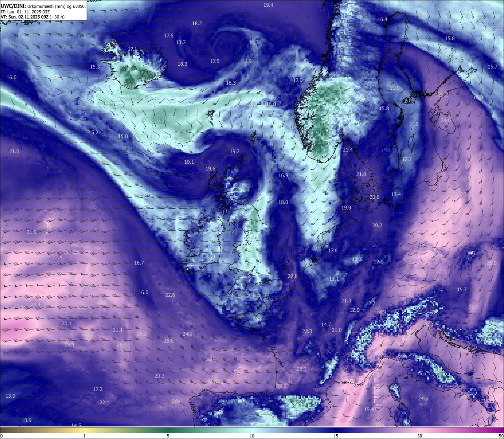Click the 12.7 value label
The image size is (504, 439).
[371, 303]
